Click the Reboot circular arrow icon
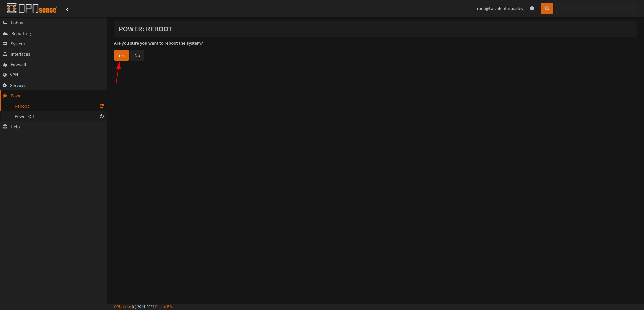 (102, 106)
